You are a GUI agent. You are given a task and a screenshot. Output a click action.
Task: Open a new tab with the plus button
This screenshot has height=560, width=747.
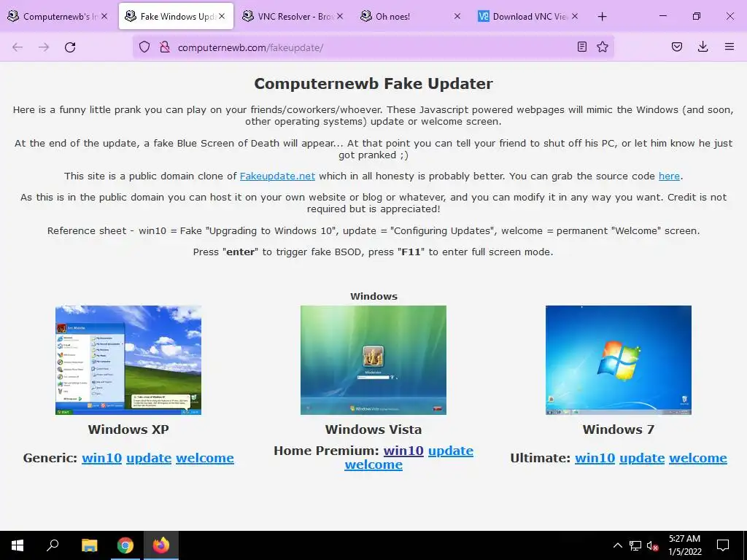(x=602, y=17)
